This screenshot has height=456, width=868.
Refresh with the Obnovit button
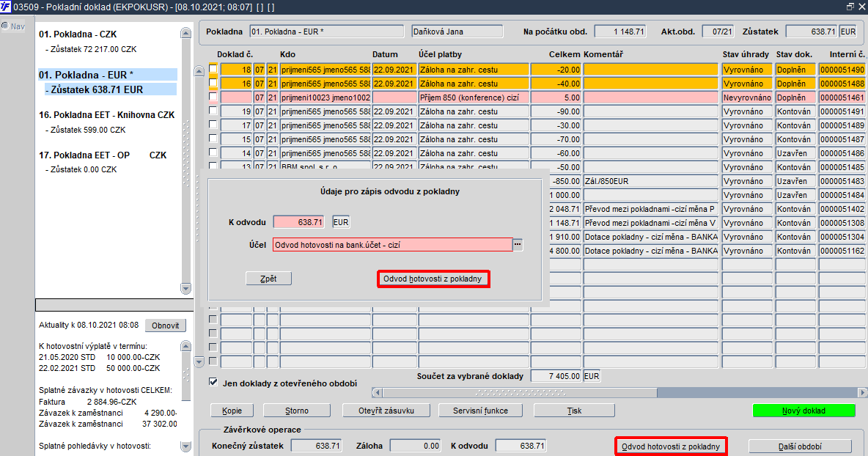pyautogui.click(x=166, y=326)
